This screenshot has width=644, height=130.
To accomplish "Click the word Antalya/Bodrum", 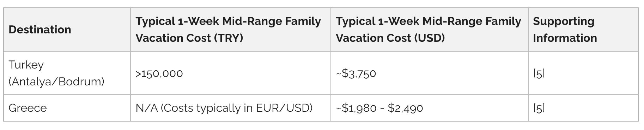I will 56,82.
